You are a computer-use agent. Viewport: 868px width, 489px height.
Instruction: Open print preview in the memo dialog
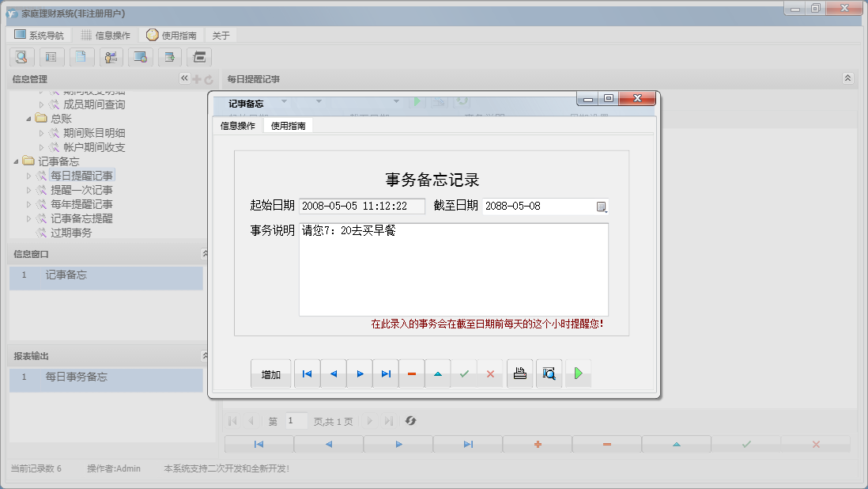point(549,373)
